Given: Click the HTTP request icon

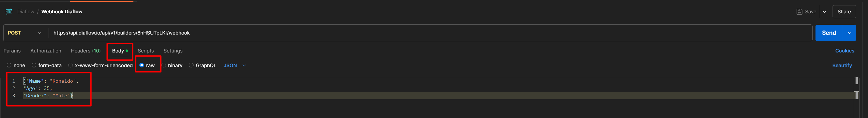Looking at the screenshot, I should tap(9, 12).
